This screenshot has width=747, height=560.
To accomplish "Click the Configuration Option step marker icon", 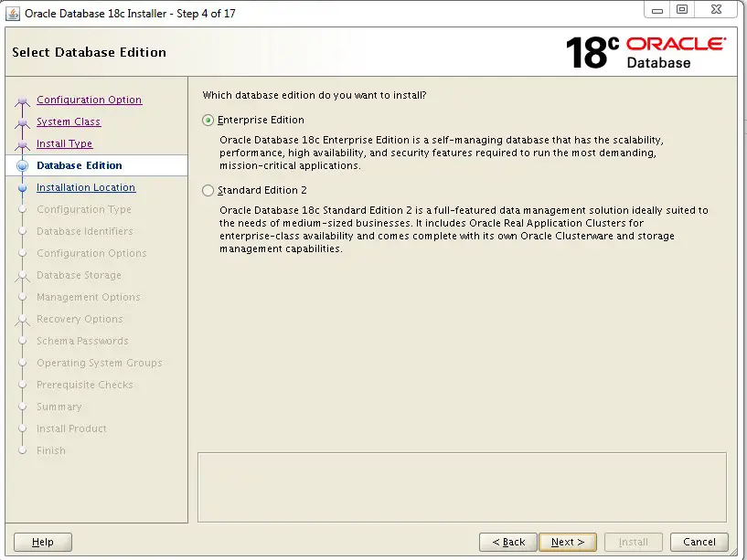I will (x=22, y=101).
